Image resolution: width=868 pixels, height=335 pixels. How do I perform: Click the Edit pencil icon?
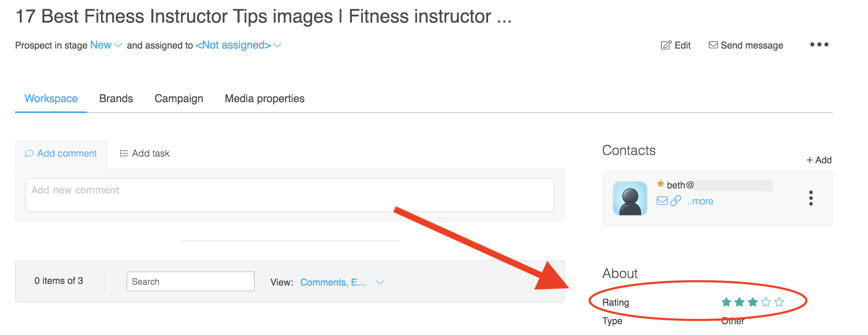666,45
